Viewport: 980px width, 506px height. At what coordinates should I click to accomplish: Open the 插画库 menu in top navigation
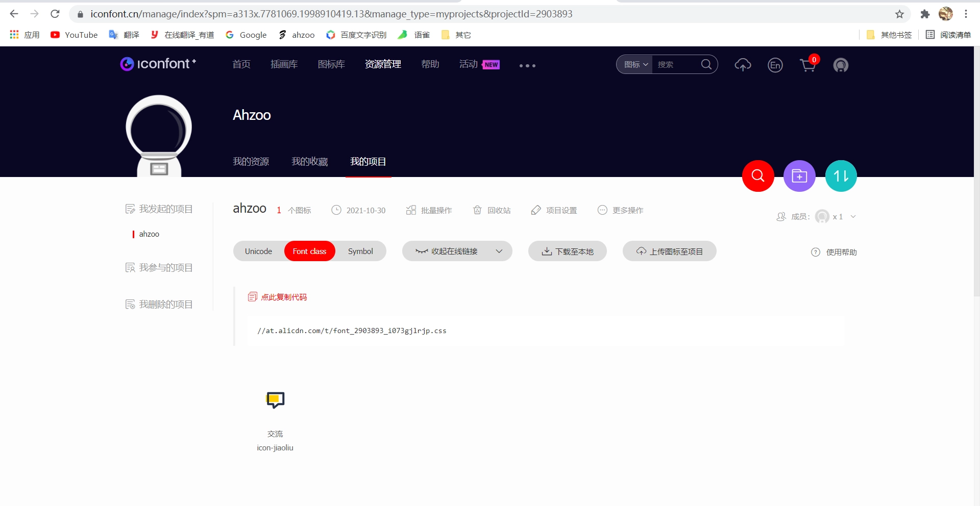(x=284, y=64)
